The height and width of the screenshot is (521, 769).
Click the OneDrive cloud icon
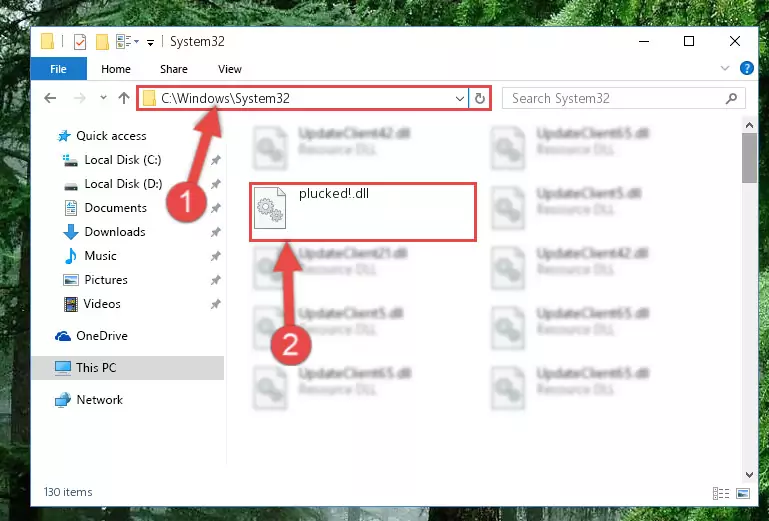[x=63, y=336]
